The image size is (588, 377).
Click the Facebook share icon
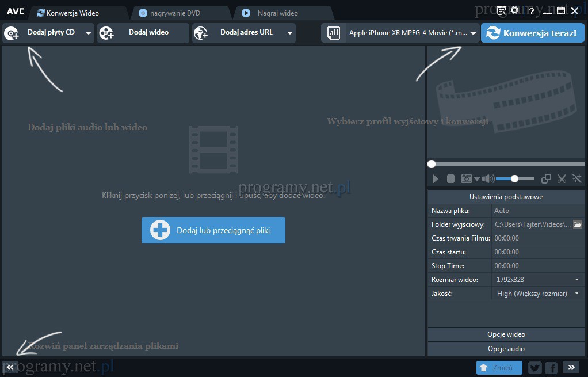click(551, 368)
